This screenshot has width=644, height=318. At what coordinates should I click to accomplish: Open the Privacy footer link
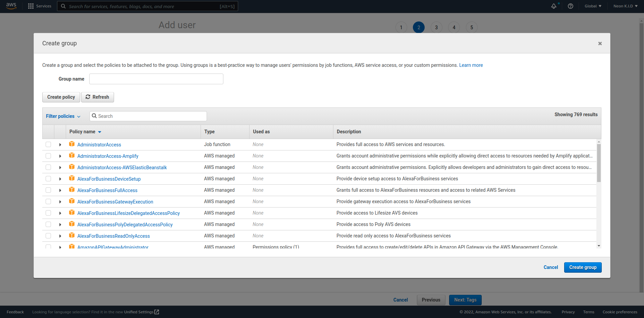pyautogui.click(x=568, y=312)
